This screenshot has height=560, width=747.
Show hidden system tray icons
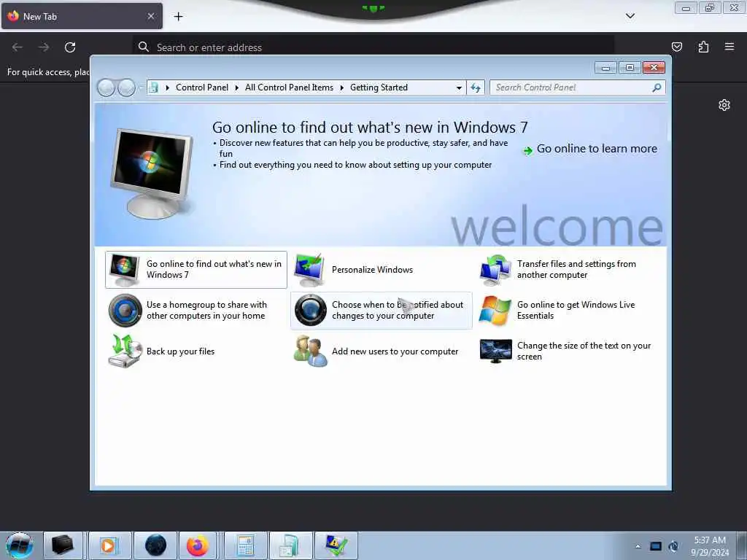(x=638, y=546)
